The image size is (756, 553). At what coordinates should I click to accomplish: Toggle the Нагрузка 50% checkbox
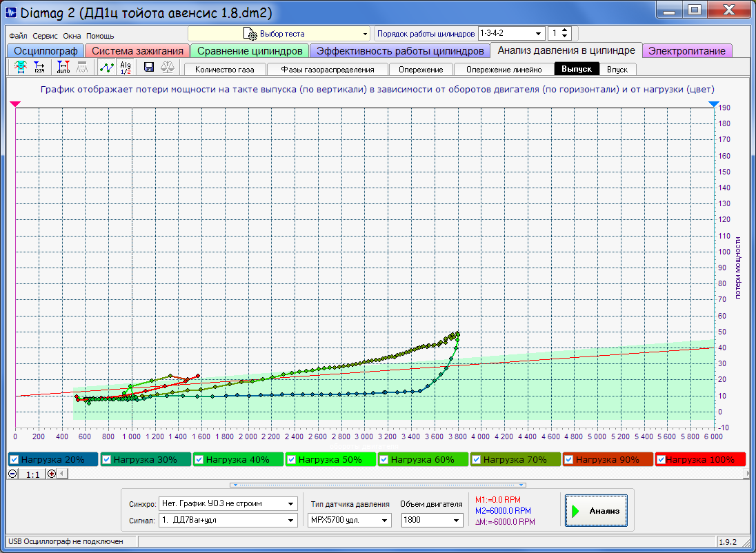292,459
